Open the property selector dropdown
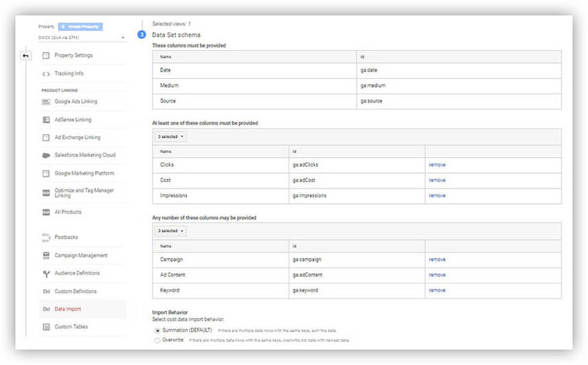 [x=81, y=38]
